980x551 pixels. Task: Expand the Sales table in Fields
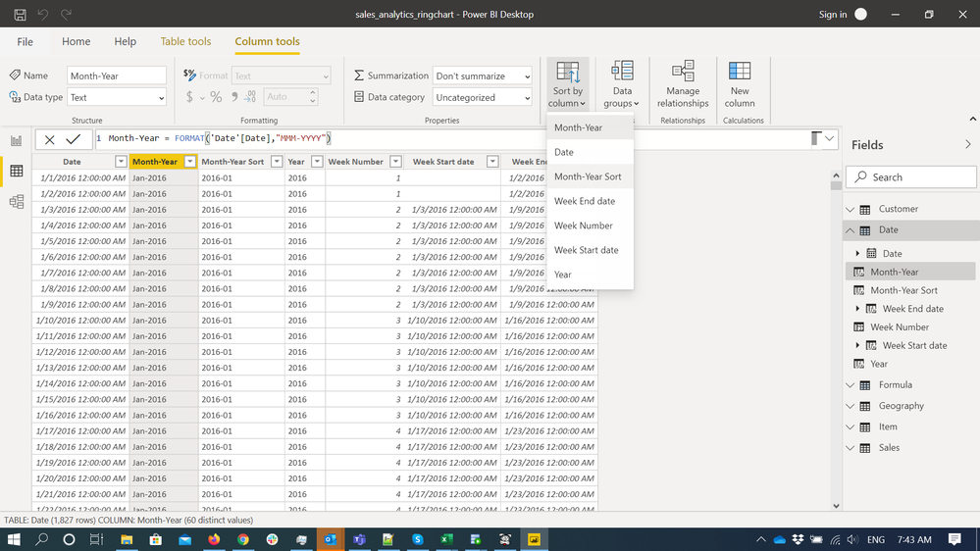(850, 448)
